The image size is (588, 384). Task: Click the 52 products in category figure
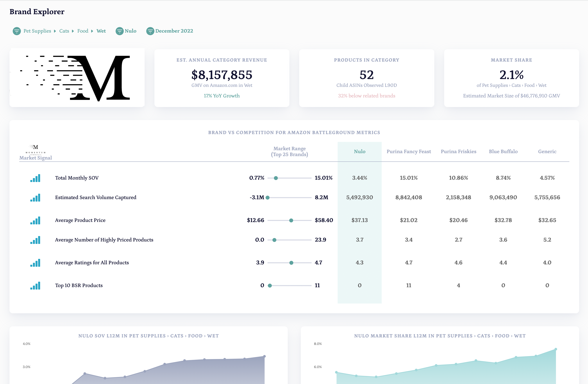367,75
